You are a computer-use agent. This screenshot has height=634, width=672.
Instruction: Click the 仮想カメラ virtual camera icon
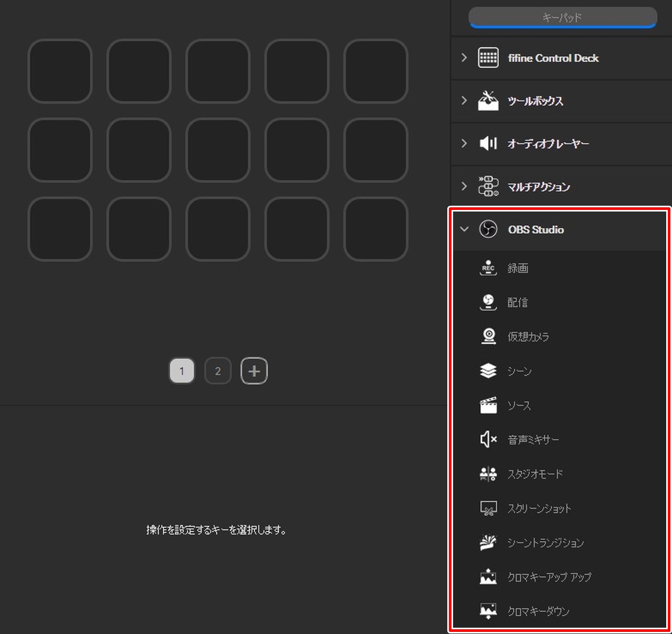[x=488, y=336]
